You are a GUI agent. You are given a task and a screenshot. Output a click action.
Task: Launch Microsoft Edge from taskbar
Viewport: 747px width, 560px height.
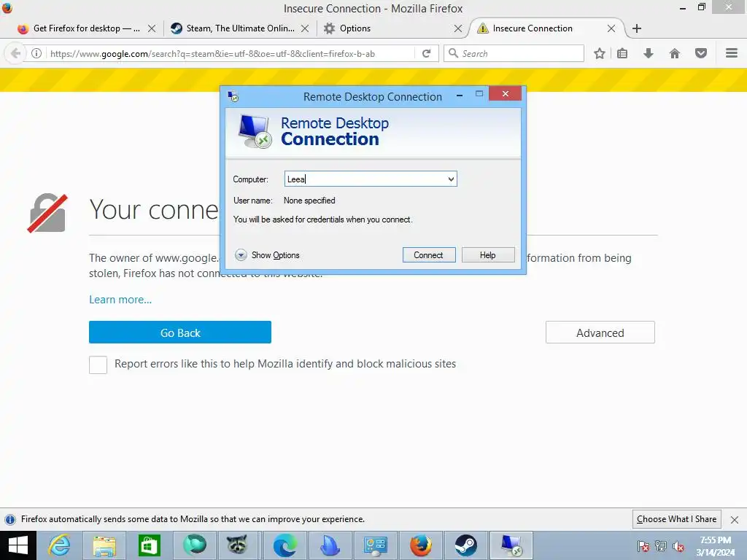coord(285,545)
